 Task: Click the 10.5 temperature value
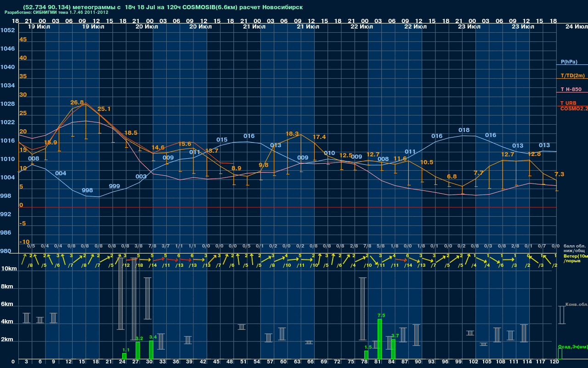[427, 162]
